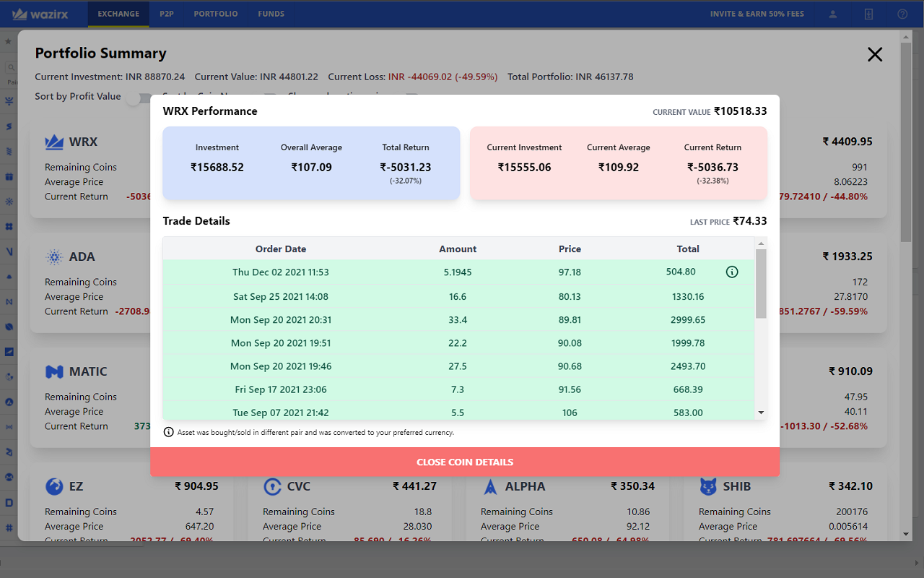Click the Total column header
924x578 pixels.
pyautogui.click(x=688, y=249)
